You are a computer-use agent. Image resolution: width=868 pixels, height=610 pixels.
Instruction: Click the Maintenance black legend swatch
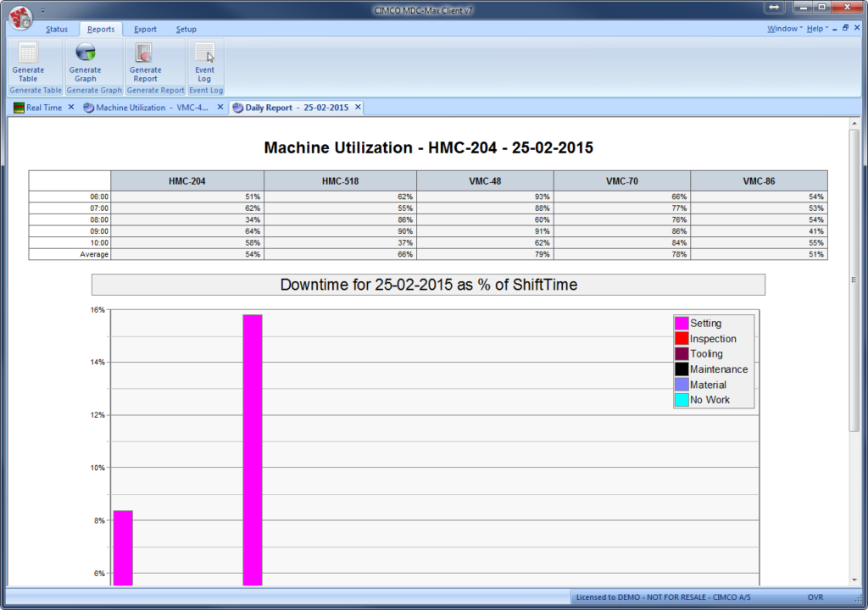[x=682, y=369]
